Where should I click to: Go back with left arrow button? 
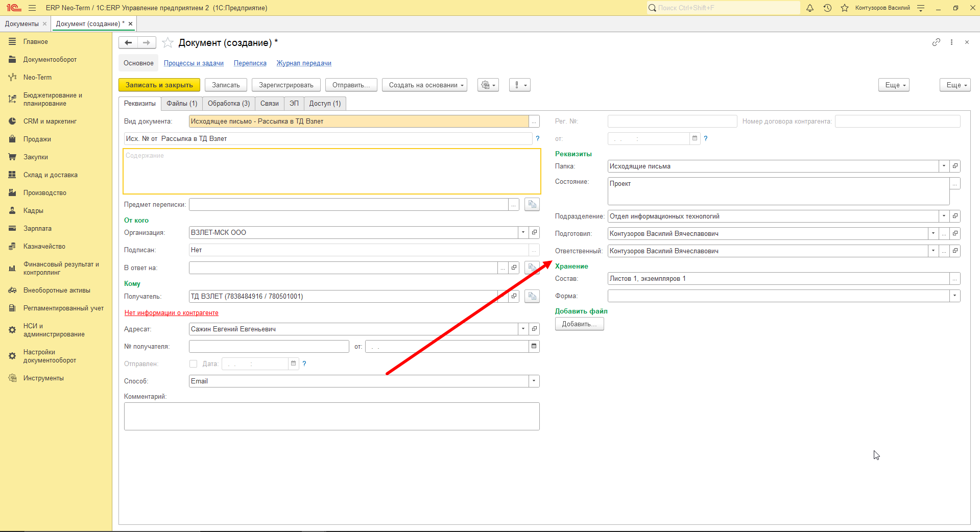[x=128, y=43]
